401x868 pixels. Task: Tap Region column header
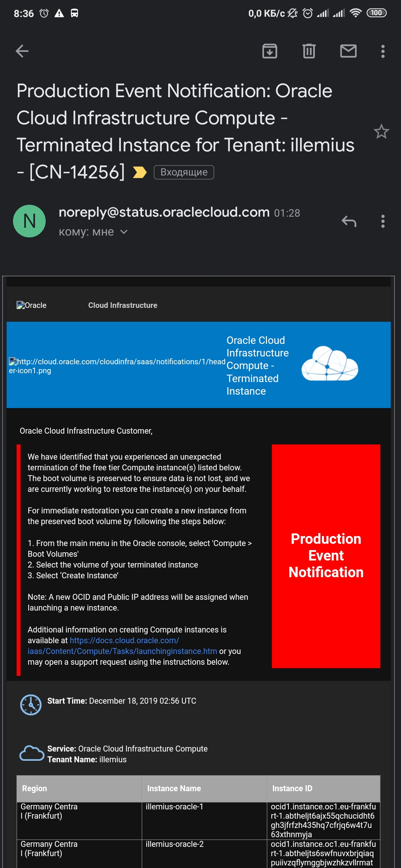pos(79,788)
